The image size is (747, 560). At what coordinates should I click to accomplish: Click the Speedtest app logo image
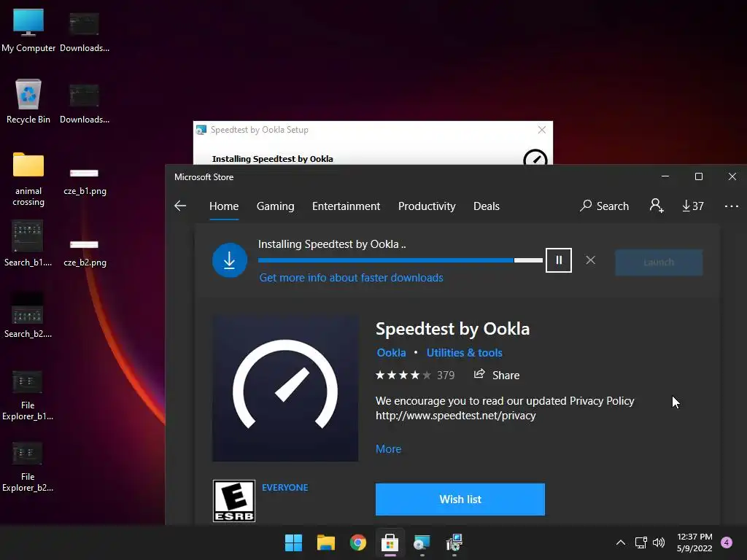click(285, 388)
